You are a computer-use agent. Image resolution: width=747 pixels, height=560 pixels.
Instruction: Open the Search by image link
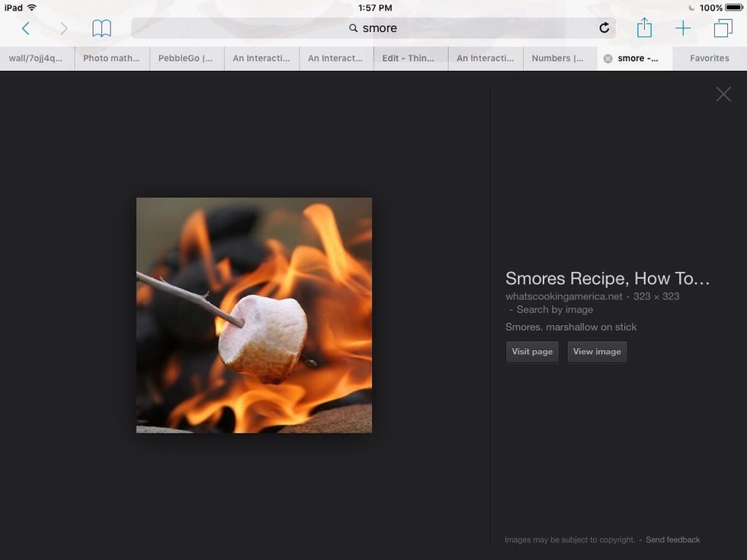click(553, 309)
